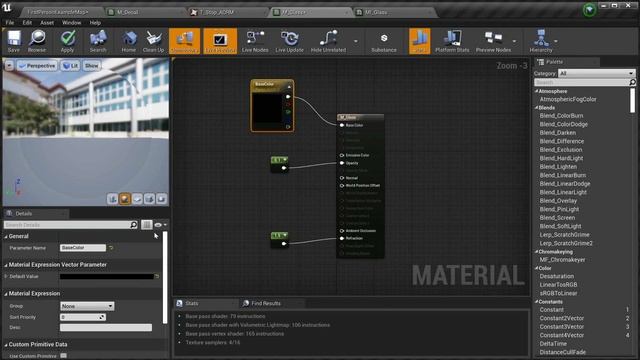Open the Window menu
This screenshot has height=360, width=640.
71,23
